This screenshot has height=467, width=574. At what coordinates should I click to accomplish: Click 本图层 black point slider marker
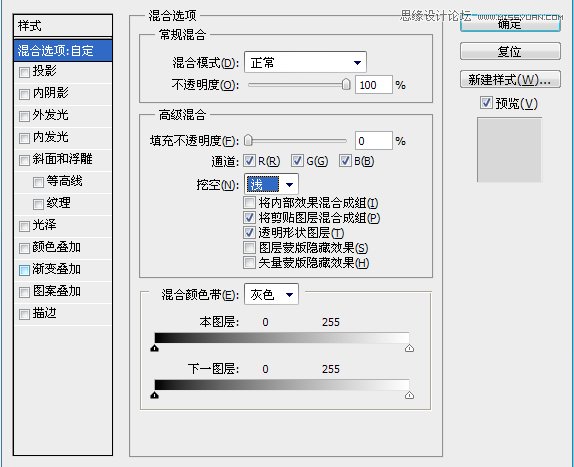154,348
